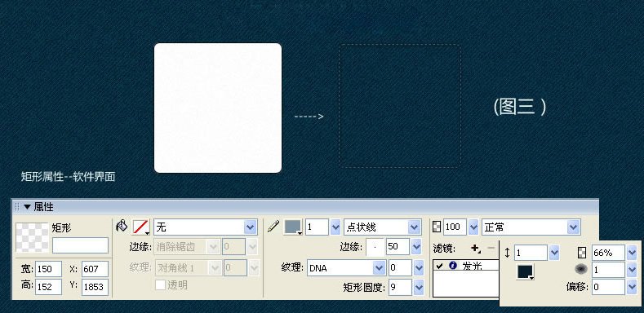Open the stroke size dropdown arrow
The height and width of the screenshot is (313, 644).
pyautogui.click(x=335, y=227)
